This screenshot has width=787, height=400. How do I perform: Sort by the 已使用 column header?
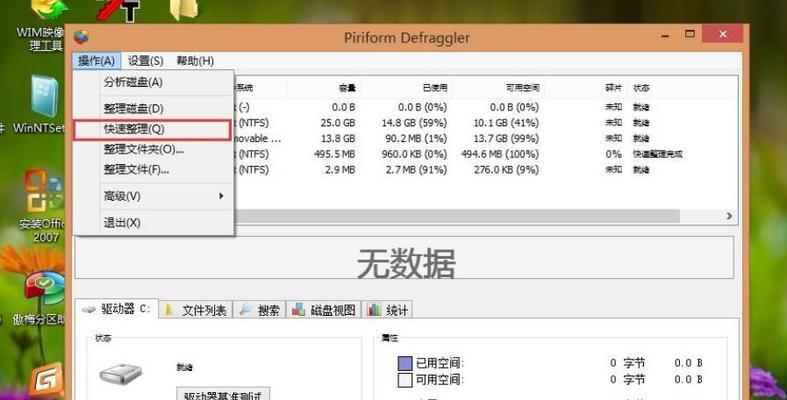click(x=406, y=88)
